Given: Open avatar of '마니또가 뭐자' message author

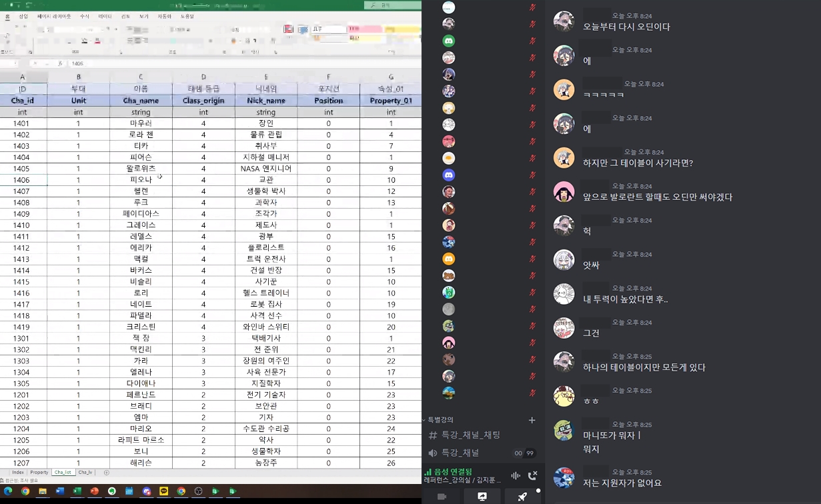Looking at the screenshot, I should click(x=564, y=430).
